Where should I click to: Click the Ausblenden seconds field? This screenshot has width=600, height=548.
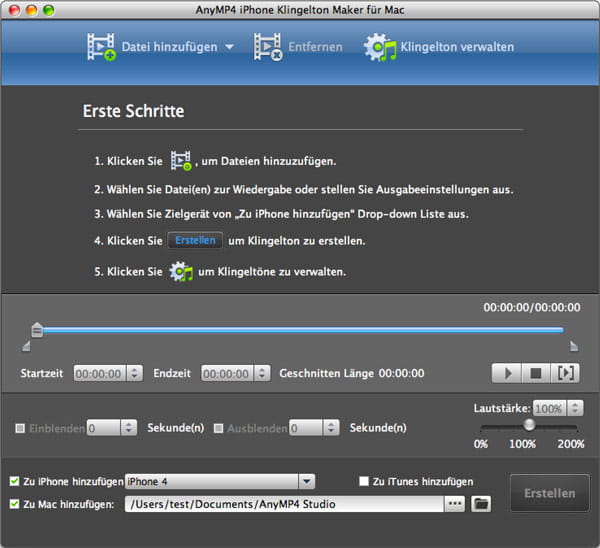[x=307, y=428]
